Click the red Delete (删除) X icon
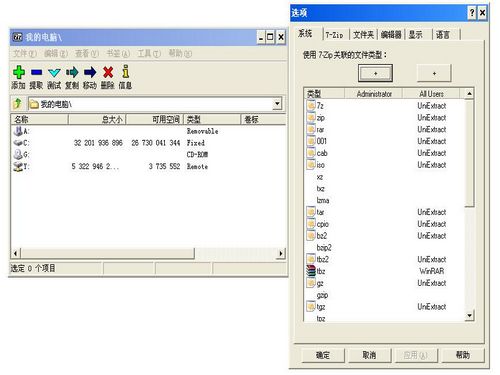Screen dimensions: 500x375 point(108,72)
